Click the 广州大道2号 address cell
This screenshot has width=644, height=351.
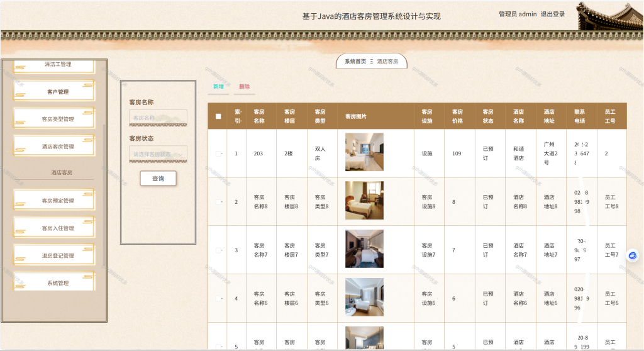551,153
